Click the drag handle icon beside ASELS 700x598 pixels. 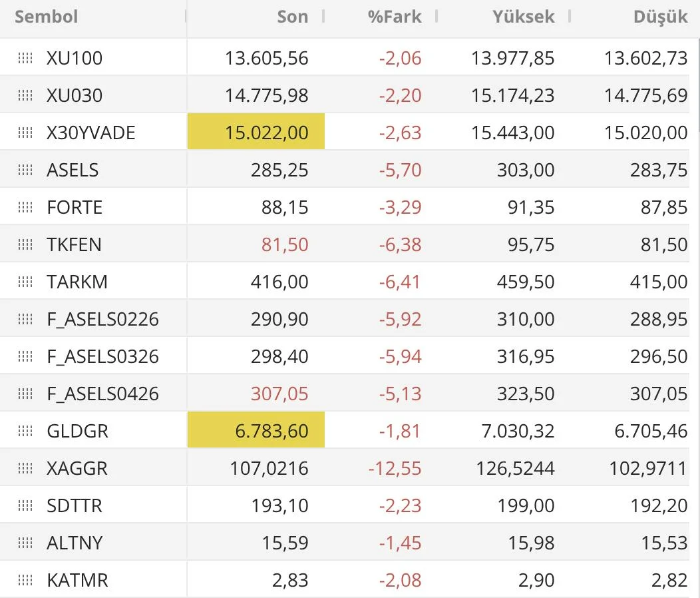click(25, 170)
